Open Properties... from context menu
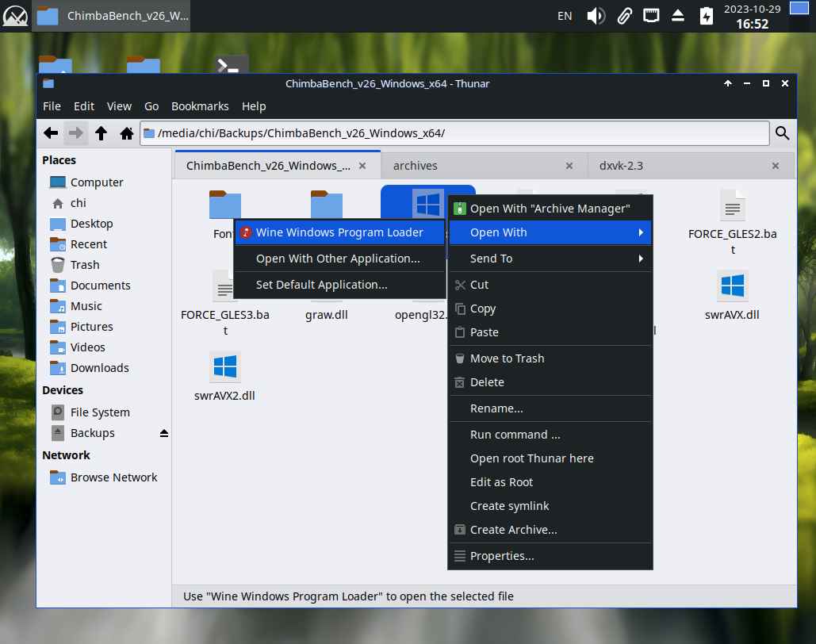The height and width of the screenshot is (644, 816). [x=550, y=556]
